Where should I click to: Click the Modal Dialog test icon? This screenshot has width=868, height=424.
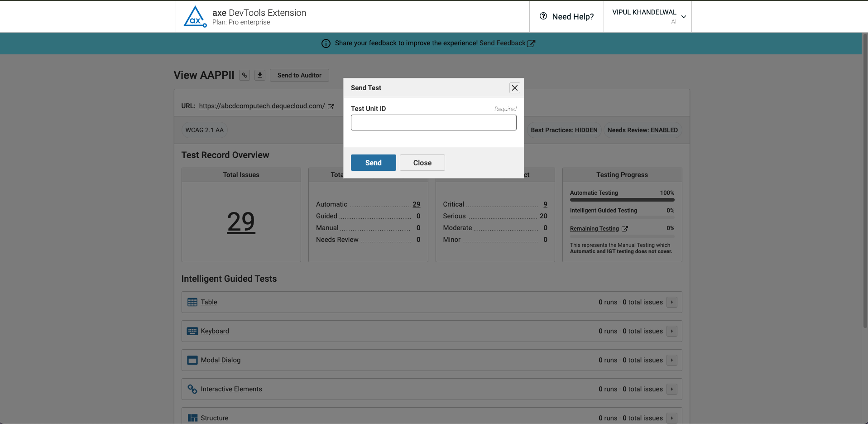point(192,360)
